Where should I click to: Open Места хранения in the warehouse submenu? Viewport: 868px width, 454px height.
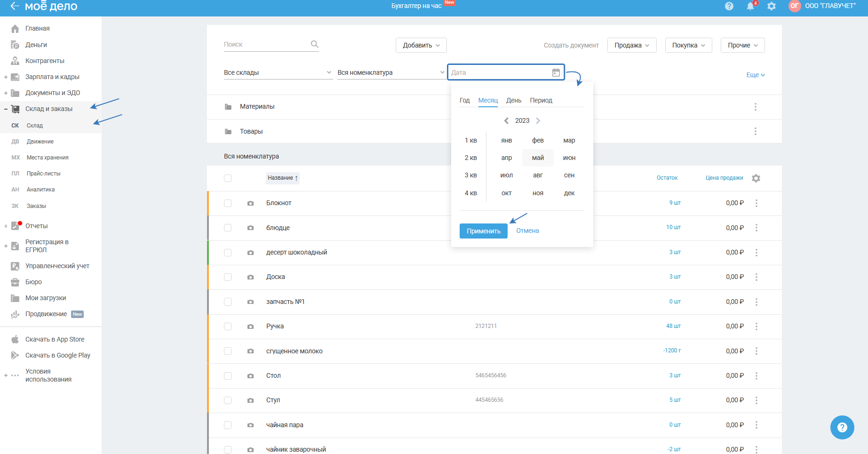pos(48,158)
